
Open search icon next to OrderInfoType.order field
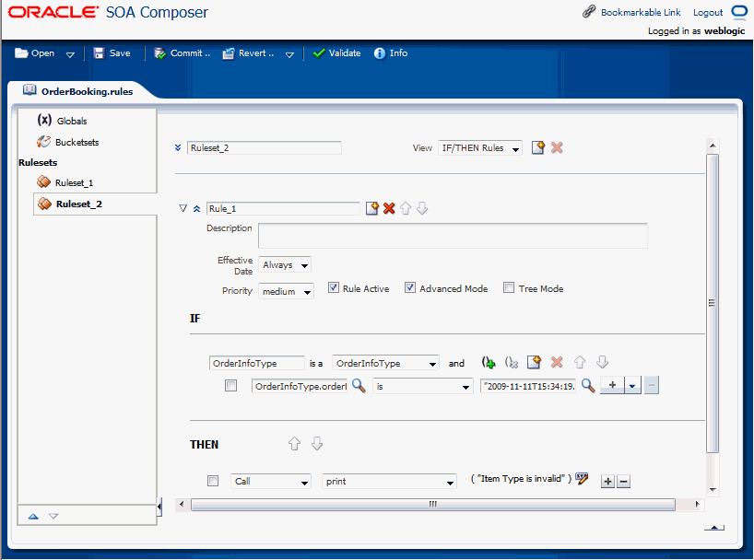pyautogui.click(x=359, y=387)
